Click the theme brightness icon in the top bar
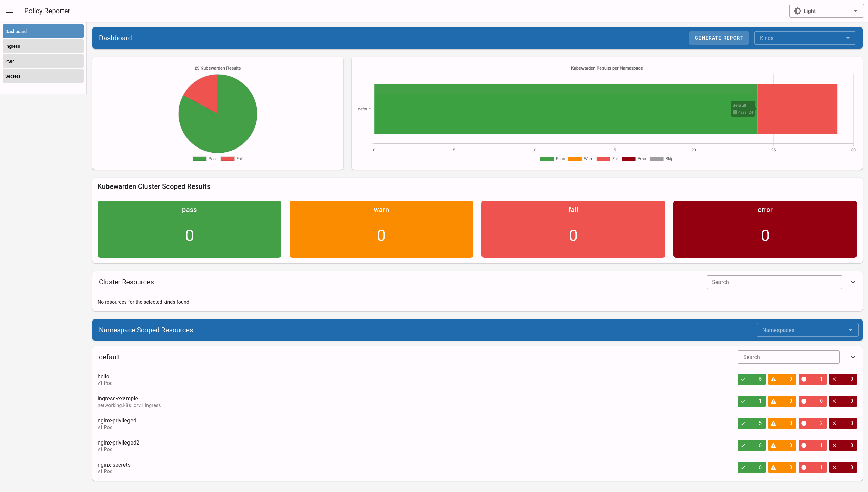This screenshot has height=492, width=868. point(798,11)
